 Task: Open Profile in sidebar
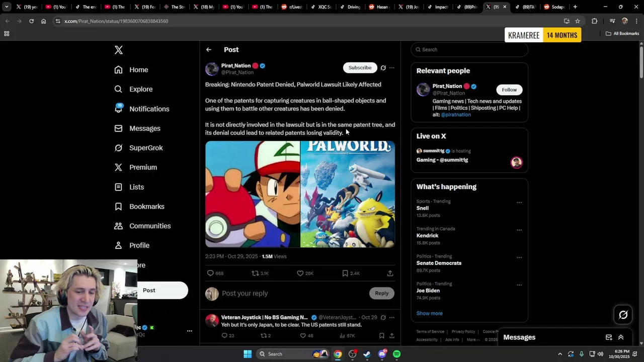(132, 245)
